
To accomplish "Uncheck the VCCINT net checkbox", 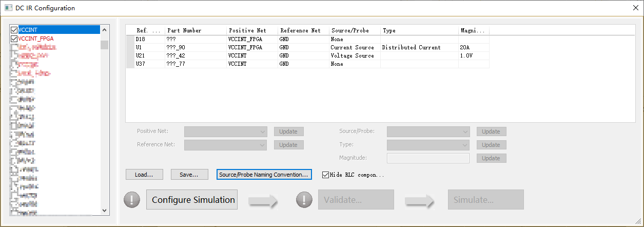I will tap(14, 30).
